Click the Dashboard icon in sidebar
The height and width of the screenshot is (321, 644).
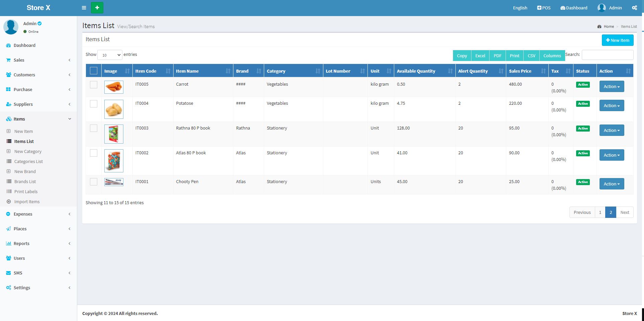9,46
